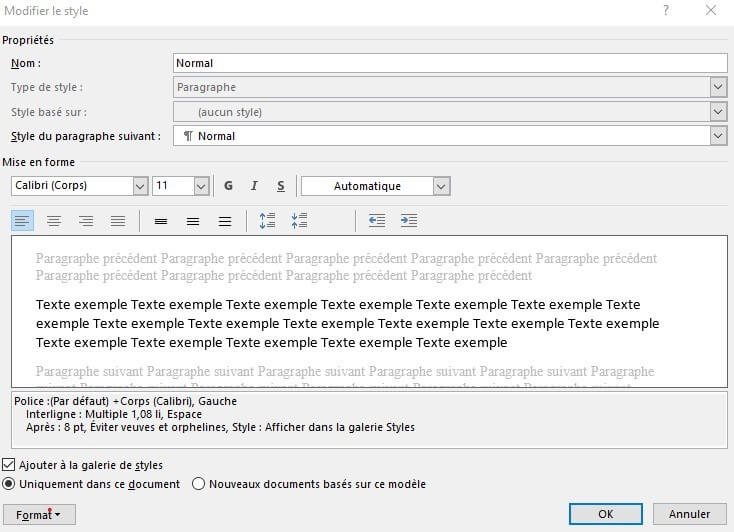Open the Type de style dropdown
Image resolution: width=734 pixels, height=532 pixels.
click(718, 87)
